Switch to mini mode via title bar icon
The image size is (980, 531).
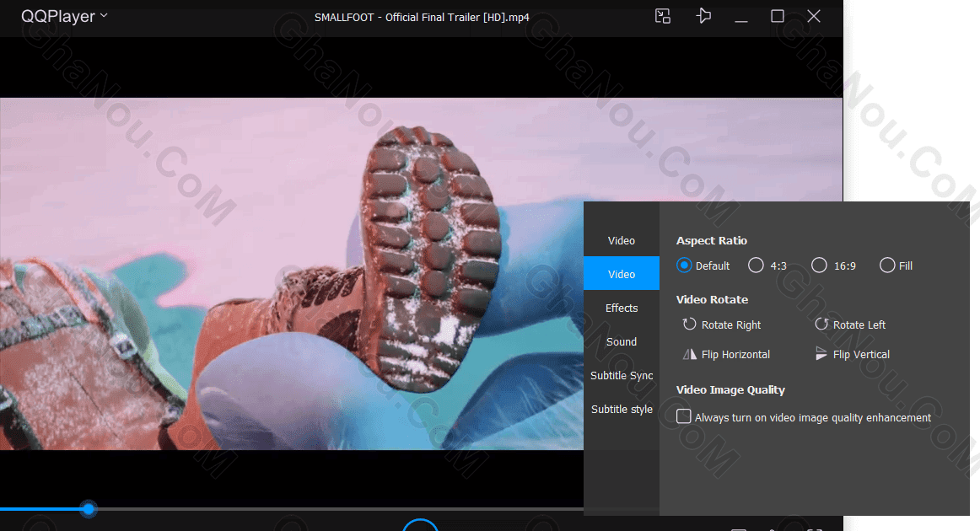[663, 16]
